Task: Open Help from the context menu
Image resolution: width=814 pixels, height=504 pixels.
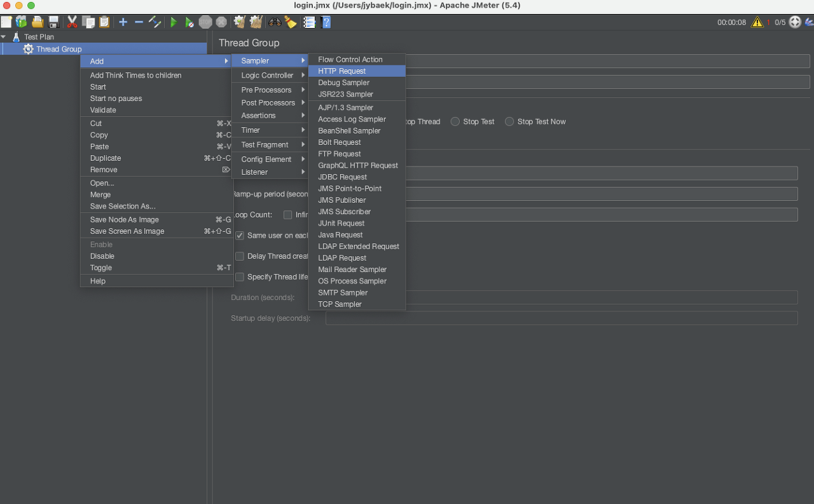Action: click(156, 281)
